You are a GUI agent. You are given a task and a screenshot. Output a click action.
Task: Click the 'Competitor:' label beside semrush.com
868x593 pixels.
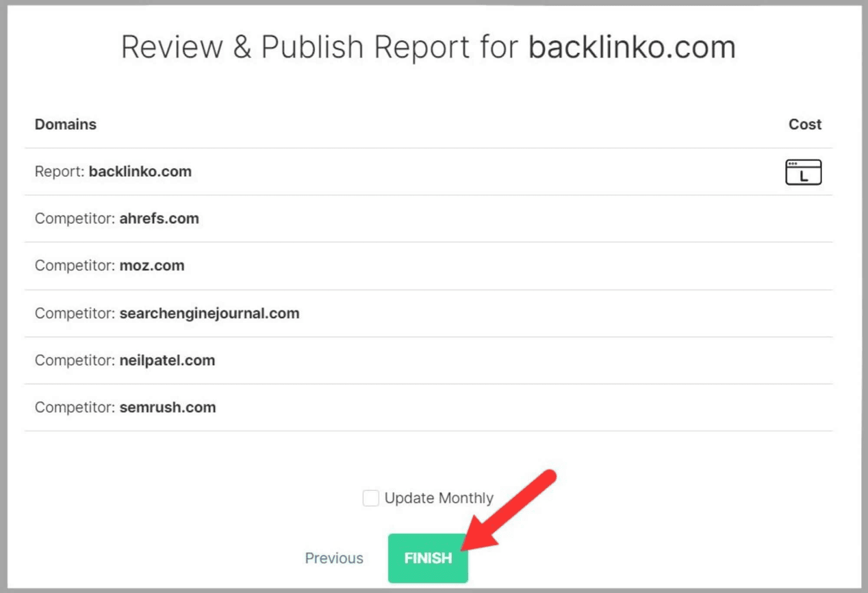[x=75, y=407]
